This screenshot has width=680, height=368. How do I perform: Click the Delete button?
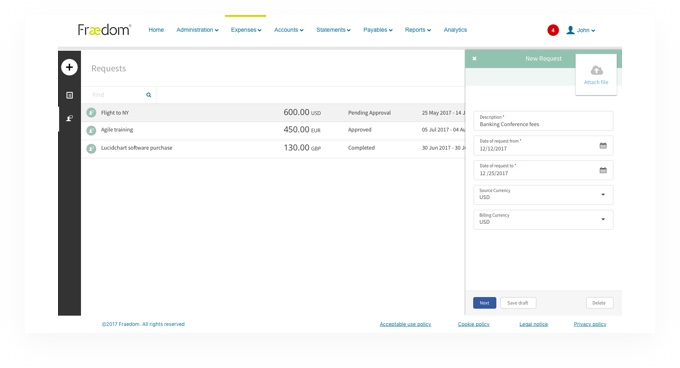(x=599, y=303)
